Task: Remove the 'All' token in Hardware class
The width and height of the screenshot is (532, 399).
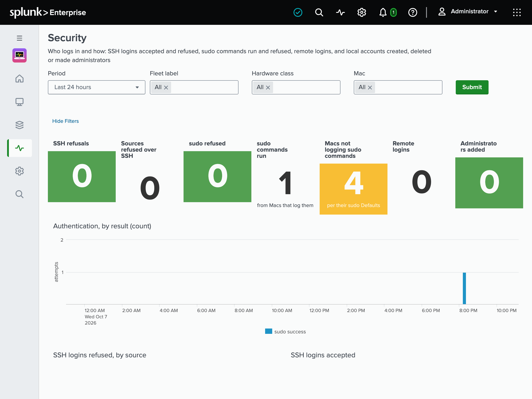Action: point(268,88)
